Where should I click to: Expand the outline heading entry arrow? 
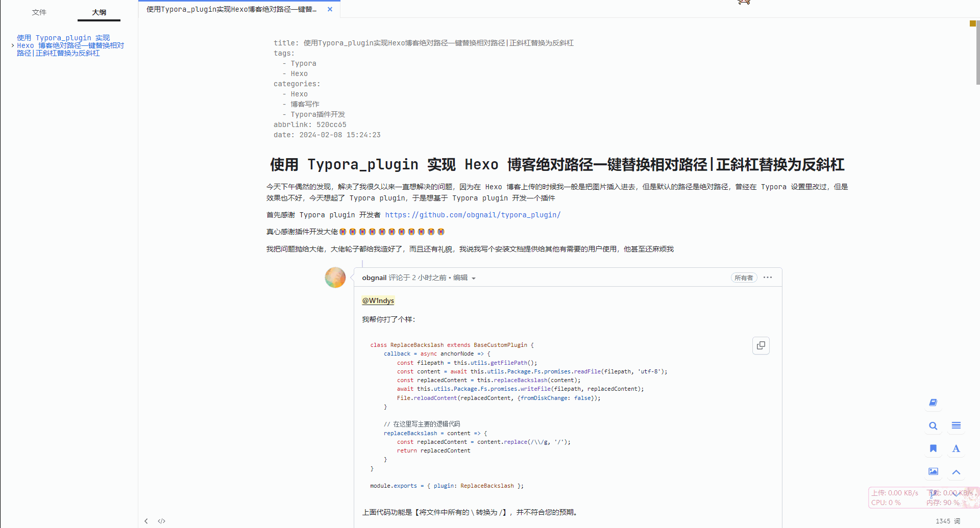[x=13, y=45]
